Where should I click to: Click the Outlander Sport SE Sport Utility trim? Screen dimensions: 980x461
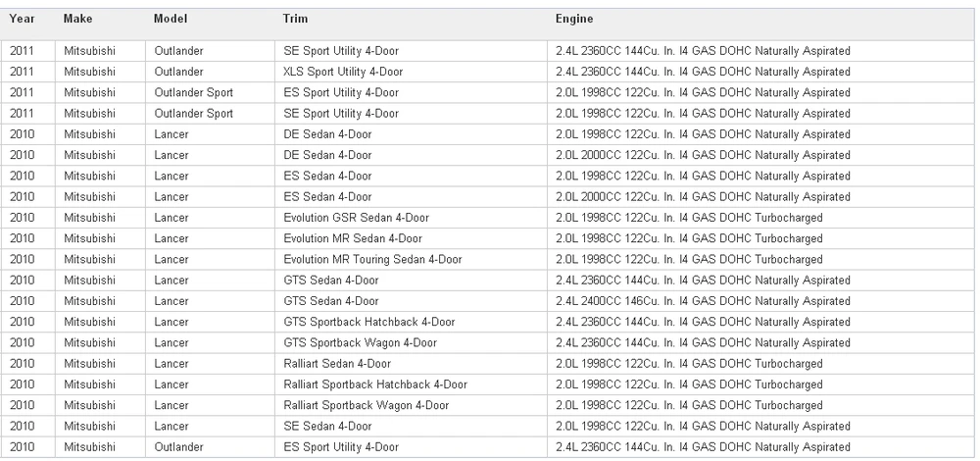(411, 113)
